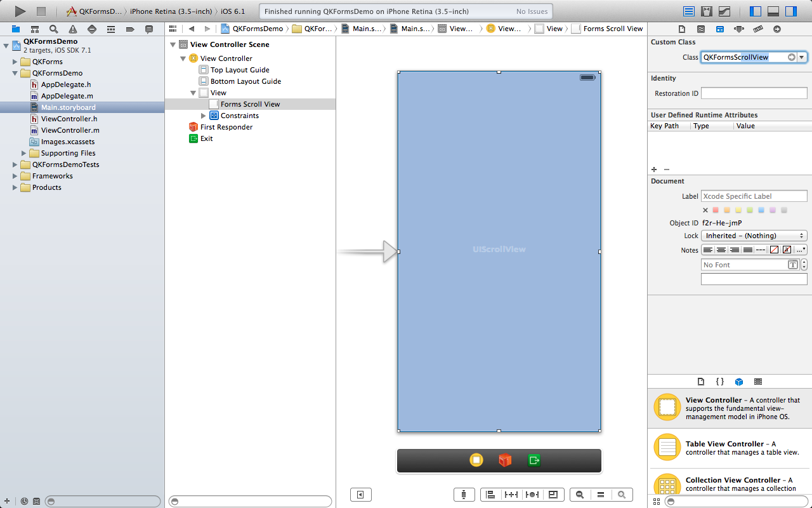
Task: Show the Project navigator
Action: pyautogui.click(x=16, y=29)
